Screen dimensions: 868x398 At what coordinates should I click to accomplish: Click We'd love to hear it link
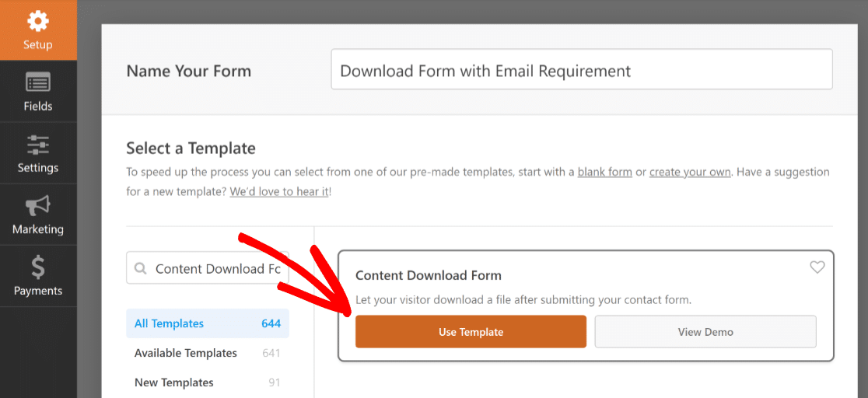pos(279,192)
